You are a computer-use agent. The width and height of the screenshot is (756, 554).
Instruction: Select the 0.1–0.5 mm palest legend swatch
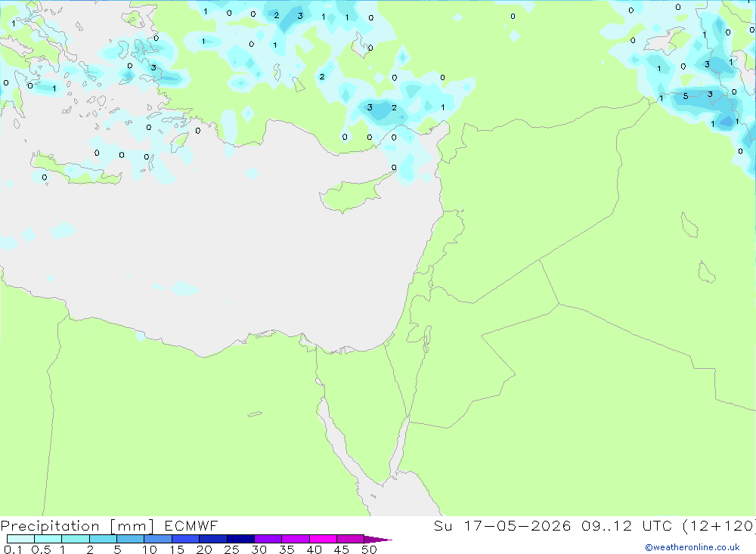pos(20,539)
